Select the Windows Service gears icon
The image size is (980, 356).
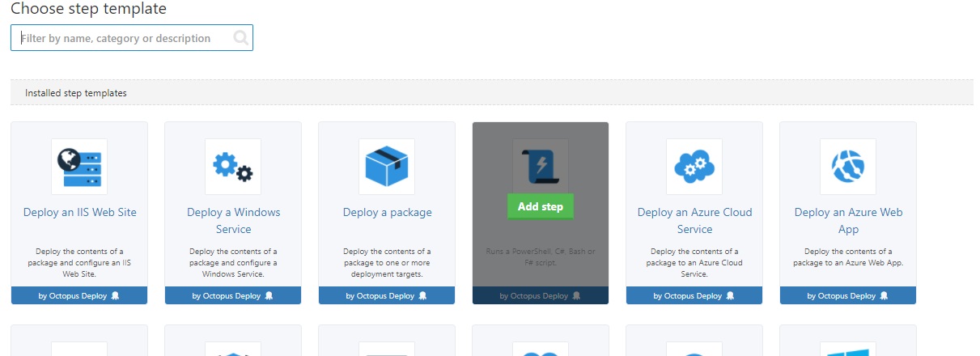pyautogui.click(x=233, y=166)
